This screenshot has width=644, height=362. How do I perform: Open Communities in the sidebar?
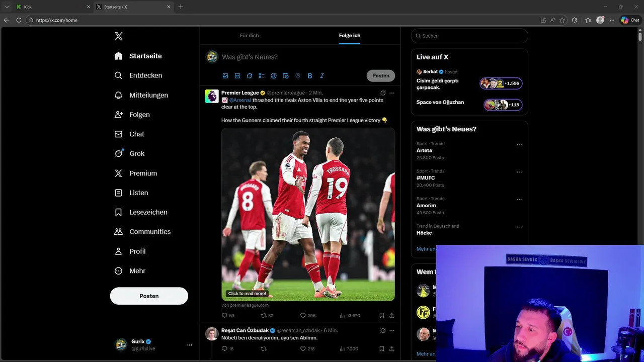[143, 232]
